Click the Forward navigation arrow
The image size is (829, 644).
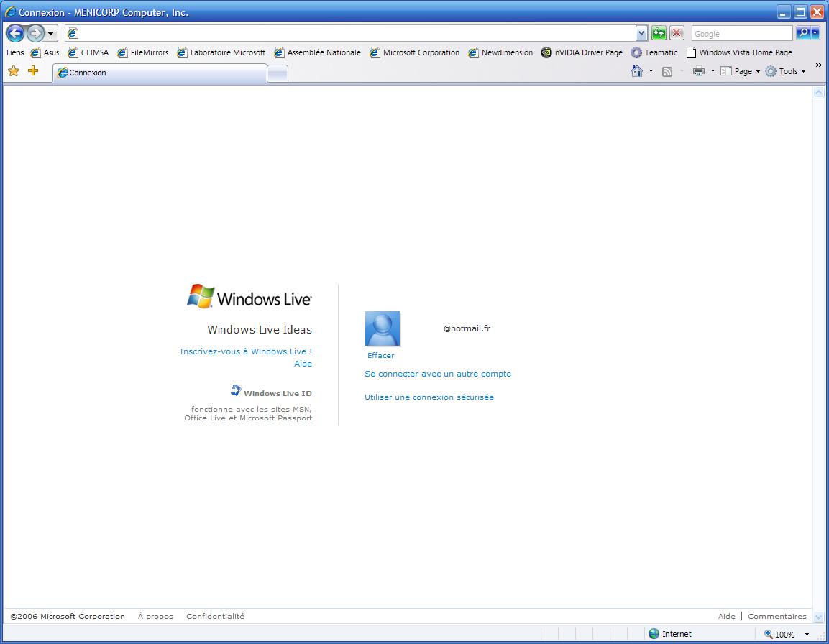click(35, 33)
